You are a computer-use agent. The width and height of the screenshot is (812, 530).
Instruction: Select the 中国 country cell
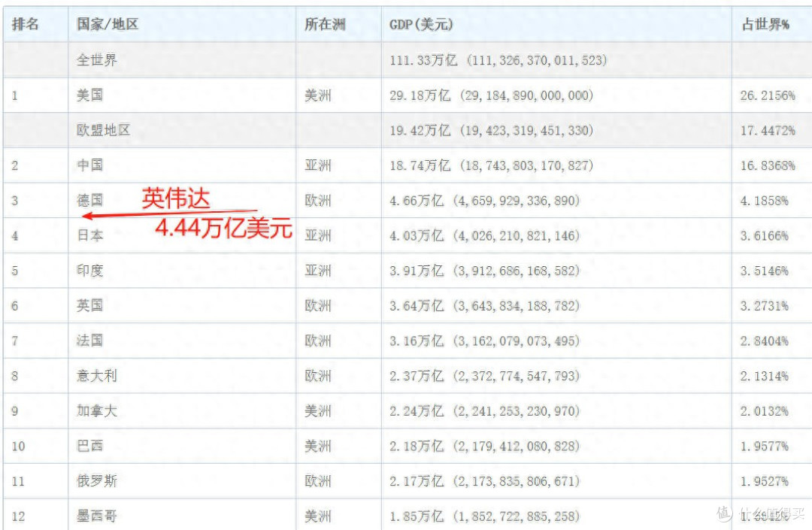[90, 165]
